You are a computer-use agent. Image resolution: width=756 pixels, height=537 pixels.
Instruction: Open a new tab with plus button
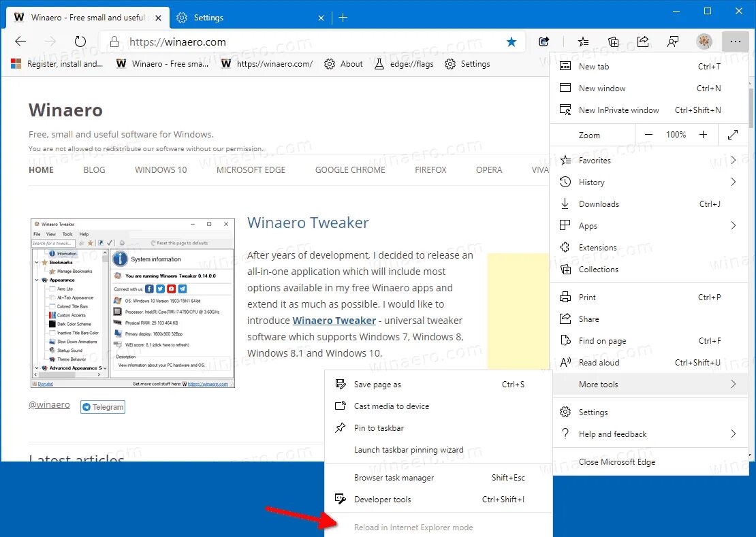click(343, 18)
